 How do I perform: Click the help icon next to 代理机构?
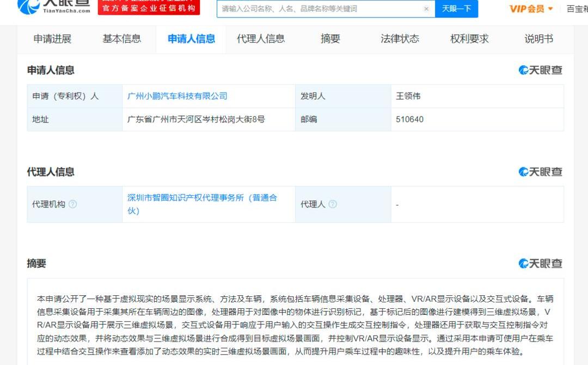[73, 204]
